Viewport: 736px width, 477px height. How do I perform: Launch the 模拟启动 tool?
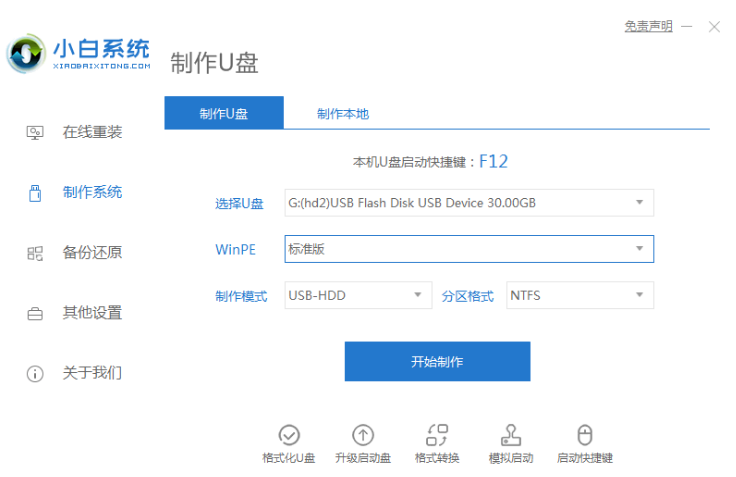point(511,435)
